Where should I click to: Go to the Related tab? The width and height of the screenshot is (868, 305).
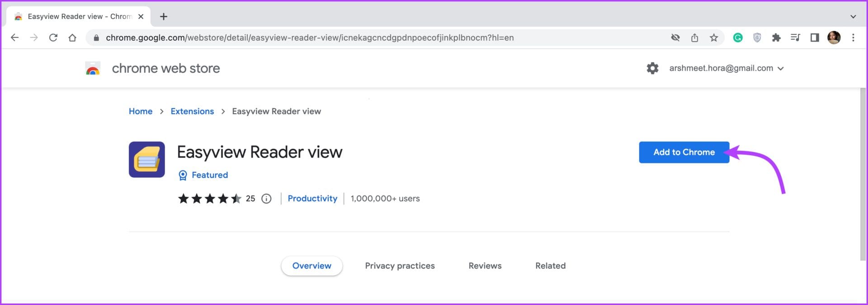550,266
